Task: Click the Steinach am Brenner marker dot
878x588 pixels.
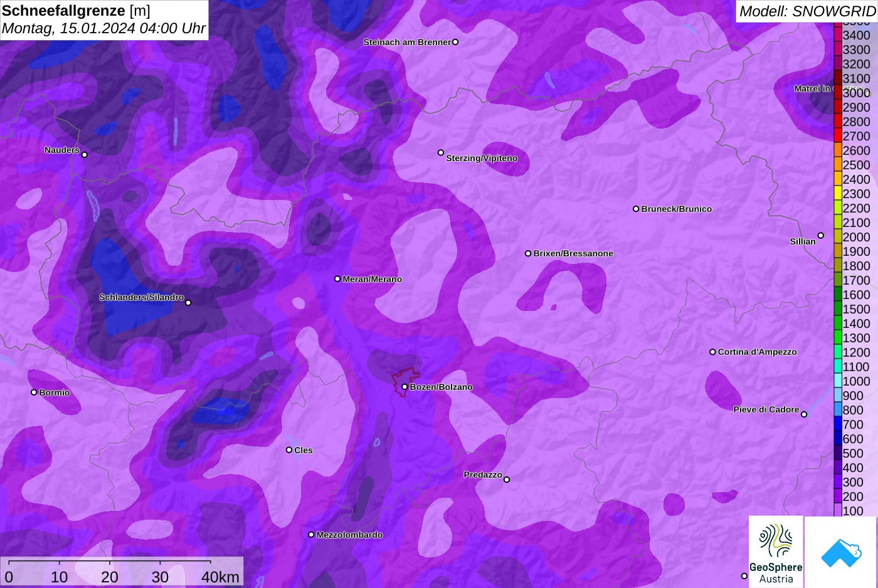Action: click(455, 42)
